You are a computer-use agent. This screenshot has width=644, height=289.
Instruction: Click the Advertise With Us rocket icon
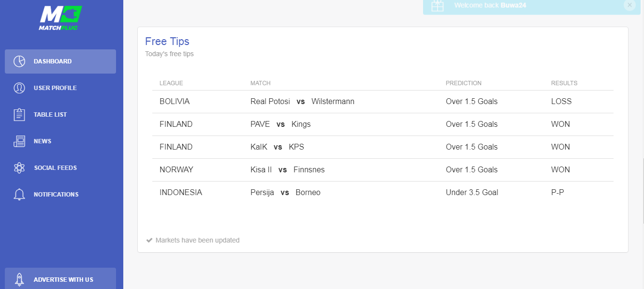[19, 279]
